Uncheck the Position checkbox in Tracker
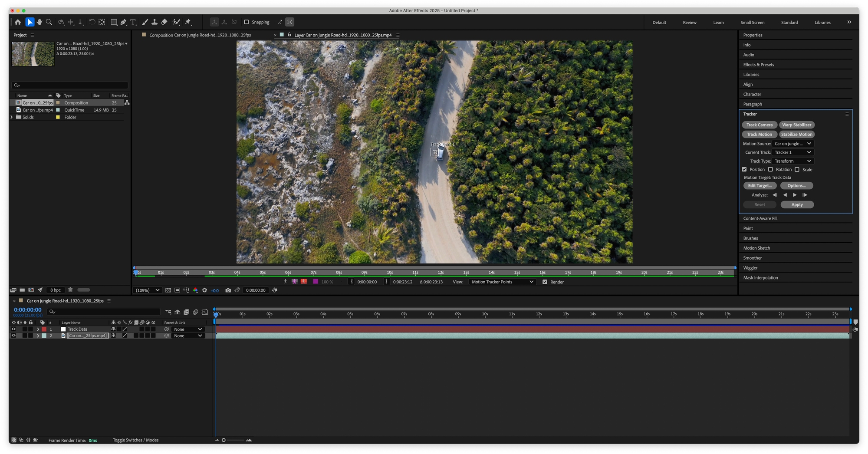The height and width of the screenshot is (454, 868). [x=744, y=170]
